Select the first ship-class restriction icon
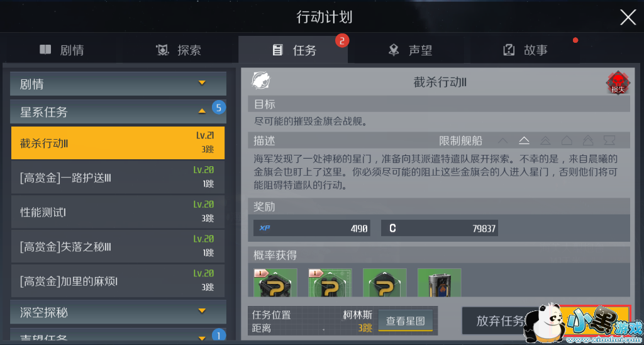Viewport: 644px width, 345px height. click(502, 140)
